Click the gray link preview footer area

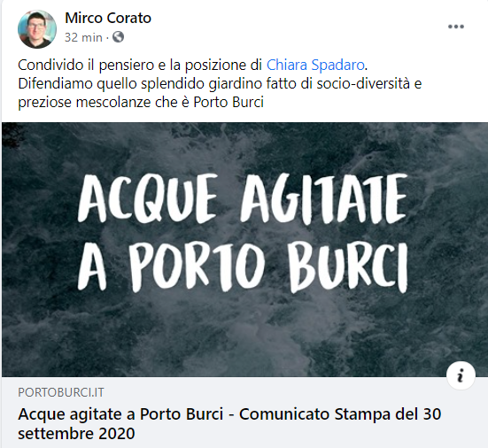point(244,413)
